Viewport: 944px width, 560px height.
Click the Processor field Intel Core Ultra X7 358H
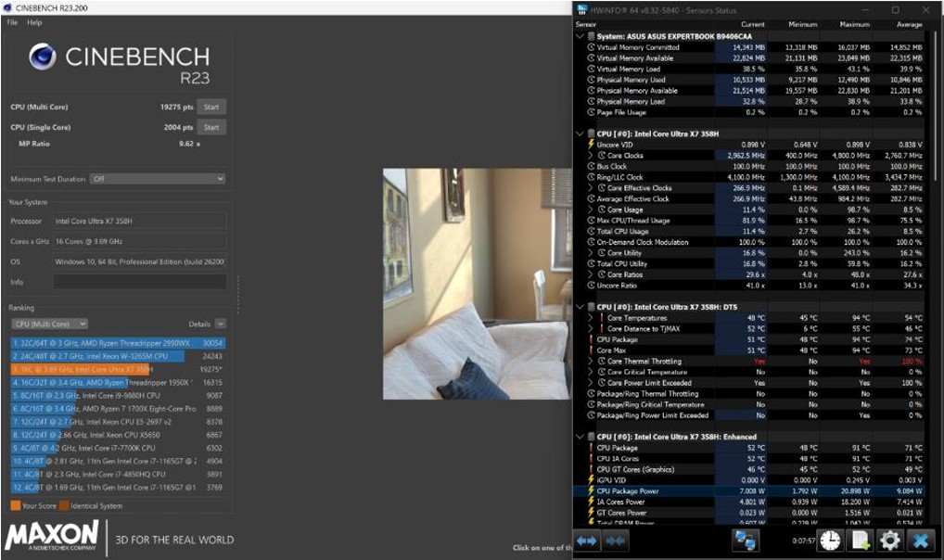click(140, 221)
